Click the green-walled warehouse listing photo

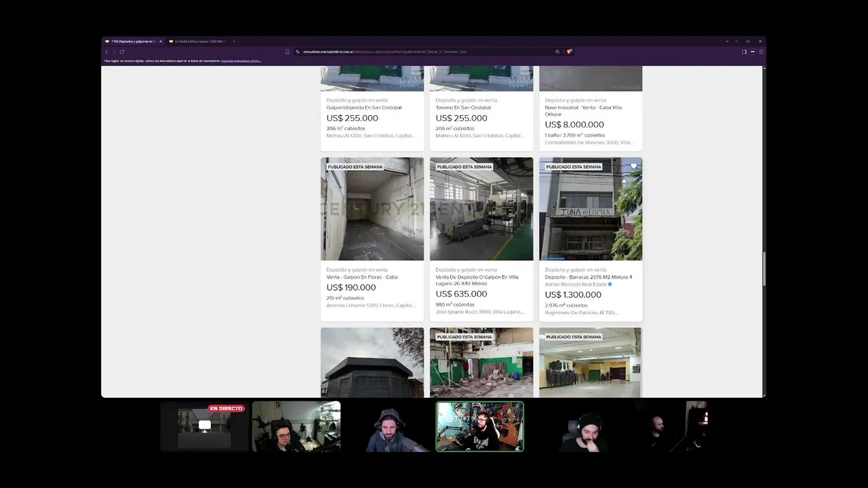[x=481, y=363]
